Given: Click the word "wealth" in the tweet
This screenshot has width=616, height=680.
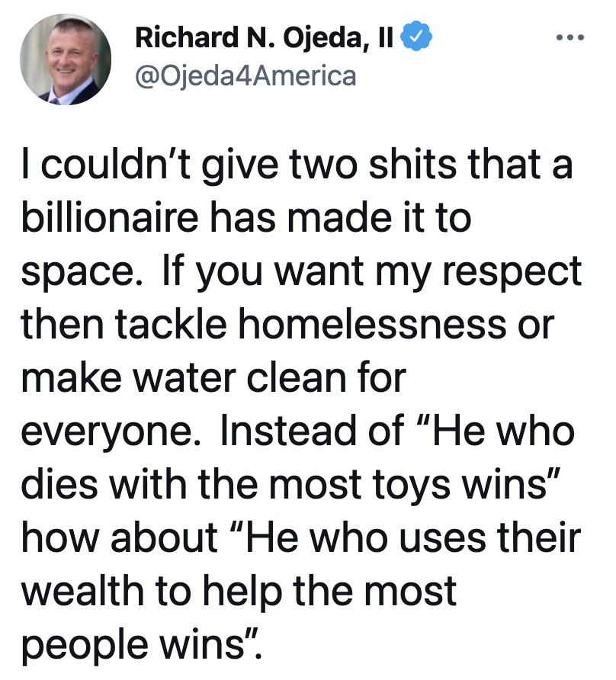Looking at the screenshot, I should coord(82,591).
